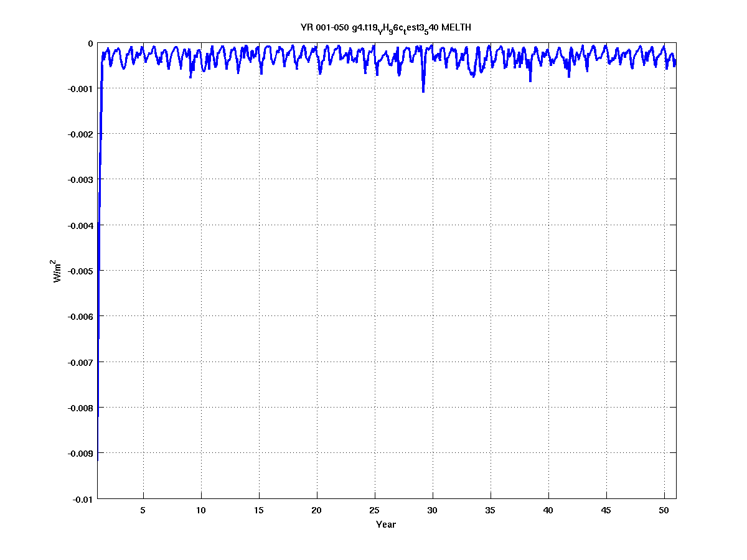Click the y-axis tick label '-0.005'
Viewport: 747px width, 560px height.
[80, 271]
